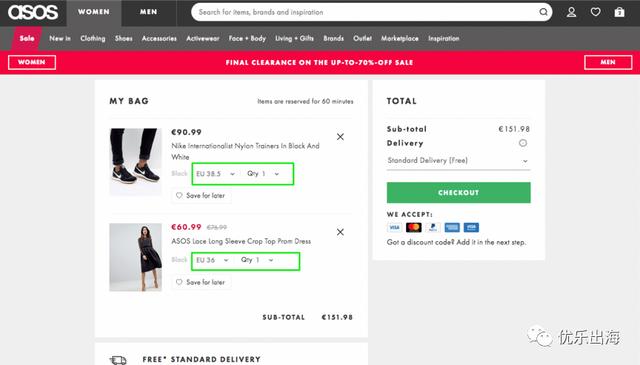The image size is (640, 365).
Task: Click the delivery info circle icon
Action: click(x=523, y=143)
